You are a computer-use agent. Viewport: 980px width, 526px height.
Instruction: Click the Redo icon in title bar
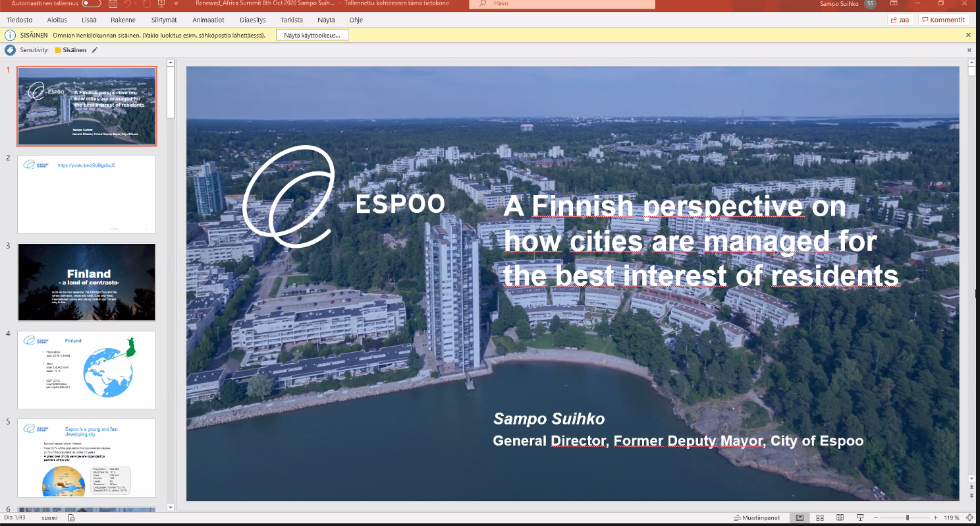[x=147, y=3]
